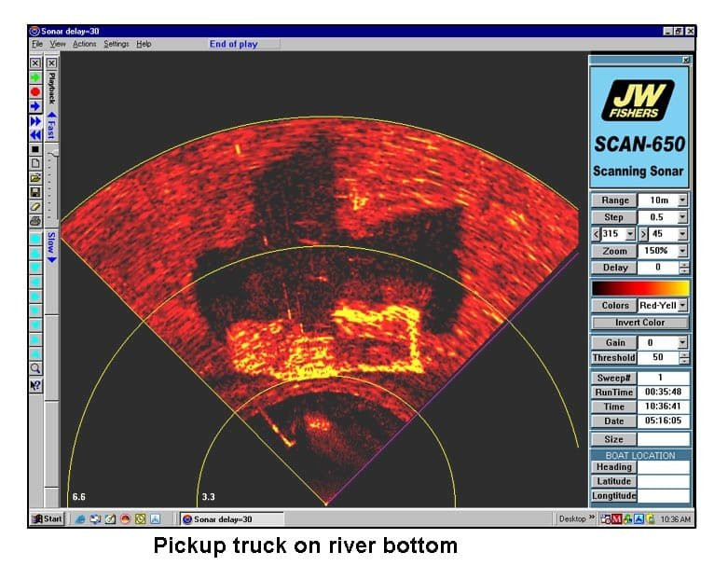Image resolution: width=728 pixels, height=566 pixels.
Task: Click the double-arrow rewind icon
Action: [x=35, y=135]
